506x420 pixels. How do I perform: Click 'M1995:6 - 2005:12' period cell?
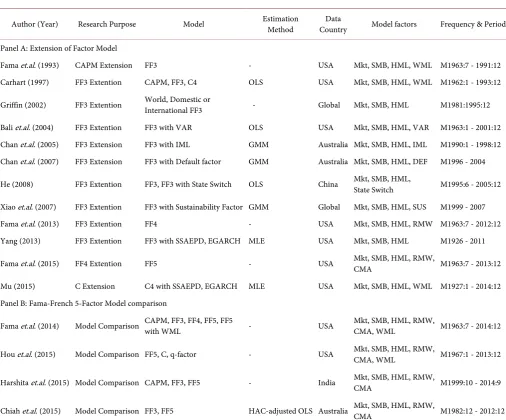click(470, 184)
